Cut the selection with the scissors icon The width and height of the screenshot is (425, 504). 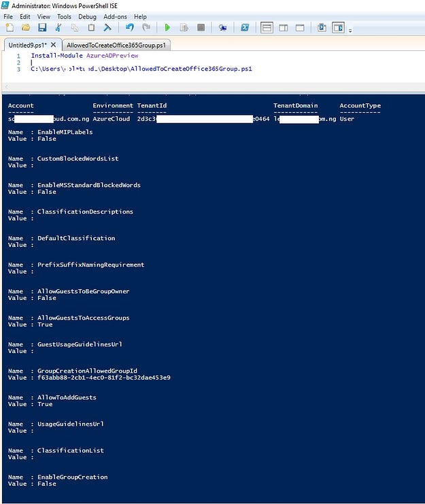[58, 28]
